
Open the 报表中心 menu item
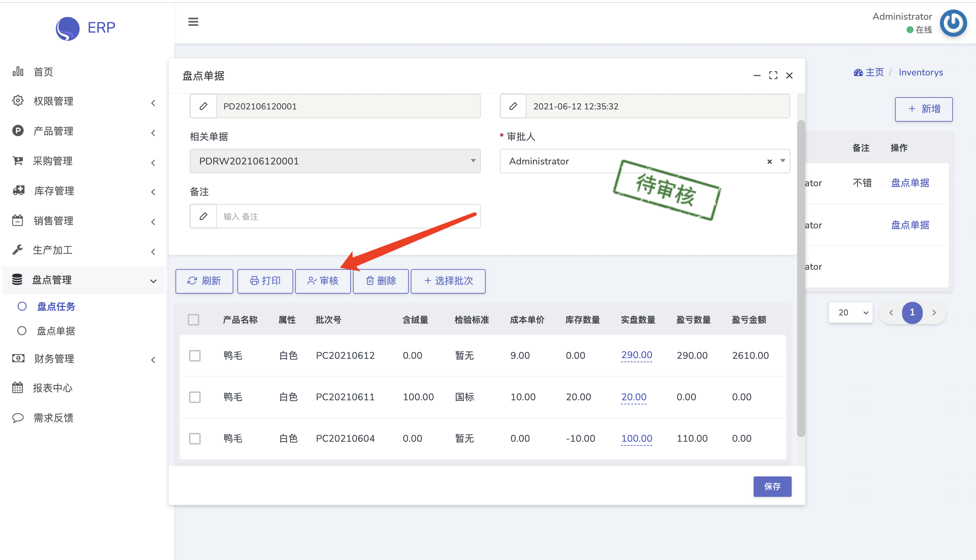point(52,388)
